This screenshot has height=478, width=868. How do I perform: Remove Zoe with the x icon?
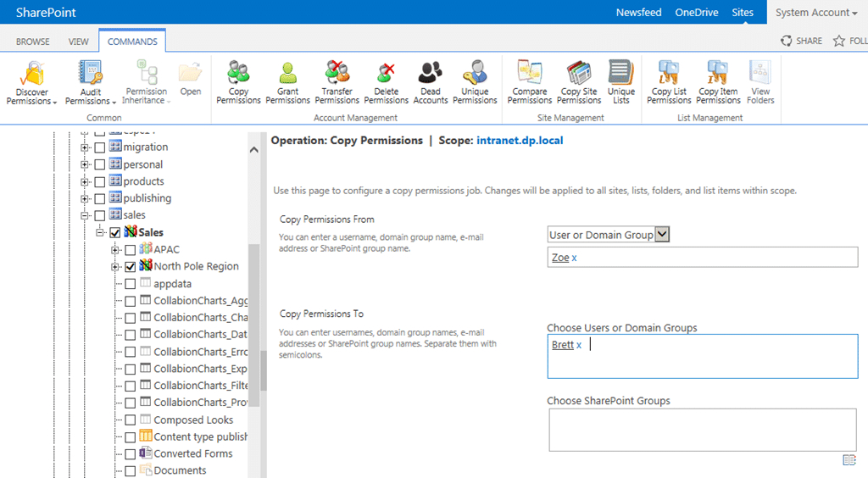pos(574,258)
